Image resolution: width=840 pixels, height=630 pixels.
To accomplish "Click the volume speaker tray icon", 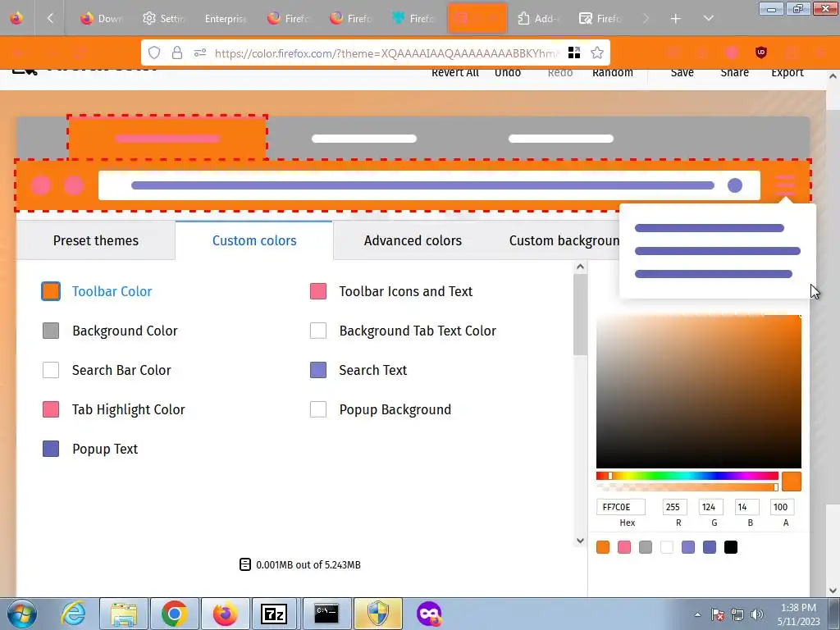I will (757, 614).
